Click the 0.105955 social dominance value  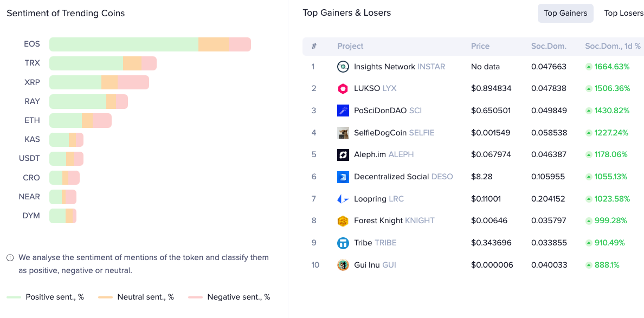coord(548,177)
